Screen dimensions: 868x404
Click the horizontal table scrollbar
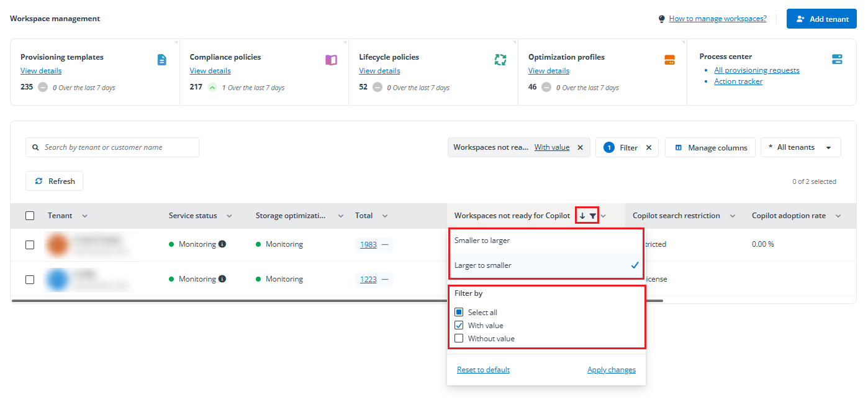337,301
